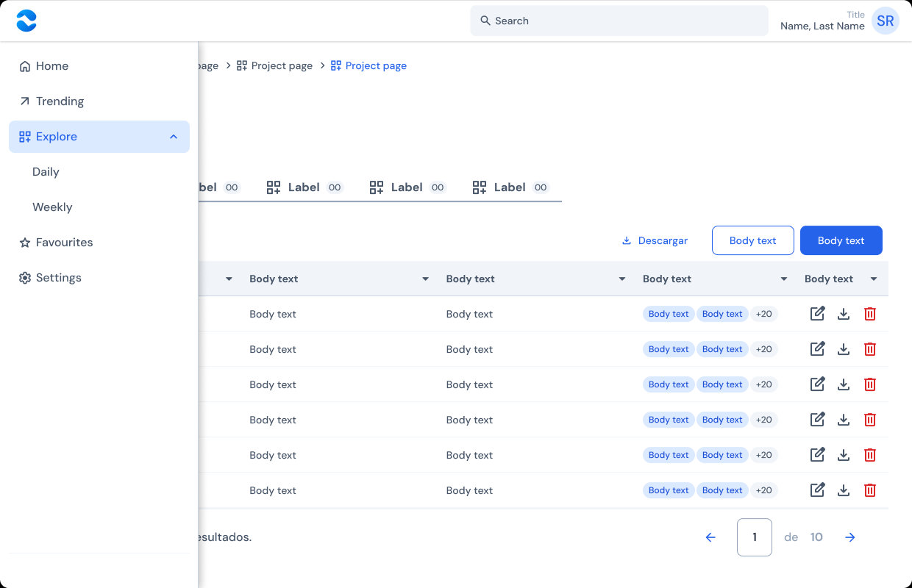Delete the second table row
The width and height of the screenshot is (912, 588).
coord(870,349)
